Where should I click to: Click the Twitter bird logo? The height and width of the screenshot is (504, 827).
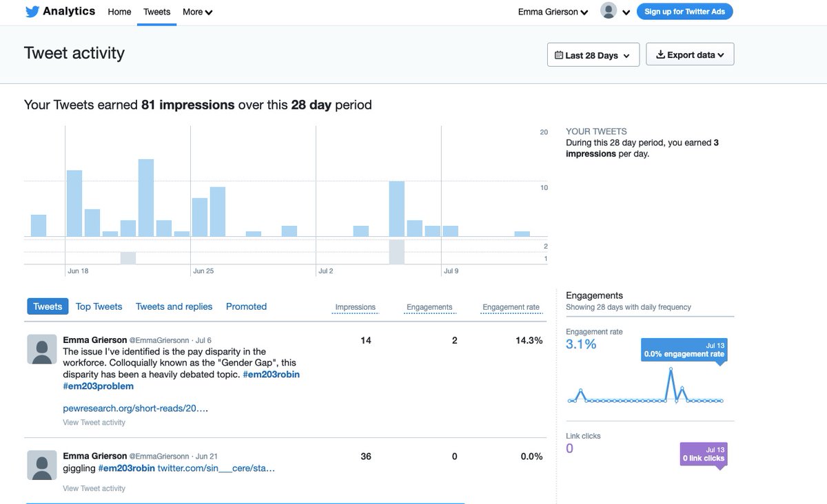(32, 12)
